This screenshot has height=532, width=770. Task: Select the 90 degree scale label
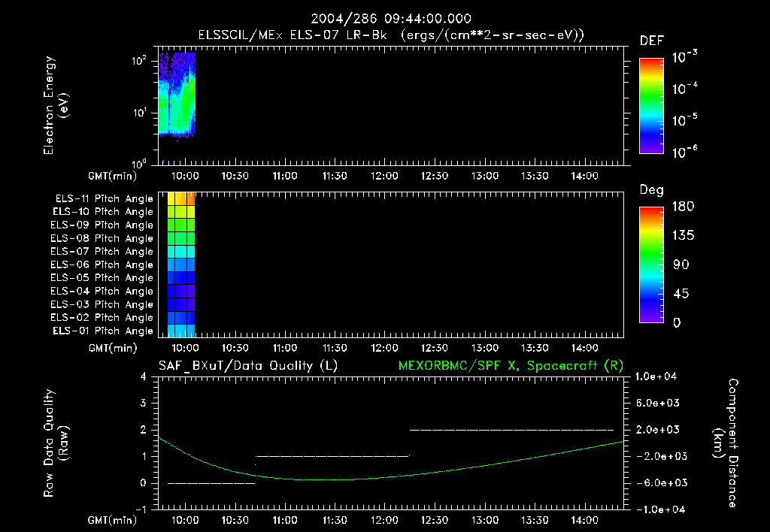click(681, 264)
